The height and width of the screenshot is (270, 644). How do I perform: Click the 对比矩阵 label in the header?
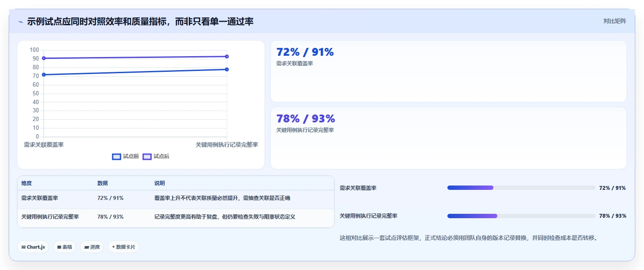pyautogui.click(x=615, y=21)
